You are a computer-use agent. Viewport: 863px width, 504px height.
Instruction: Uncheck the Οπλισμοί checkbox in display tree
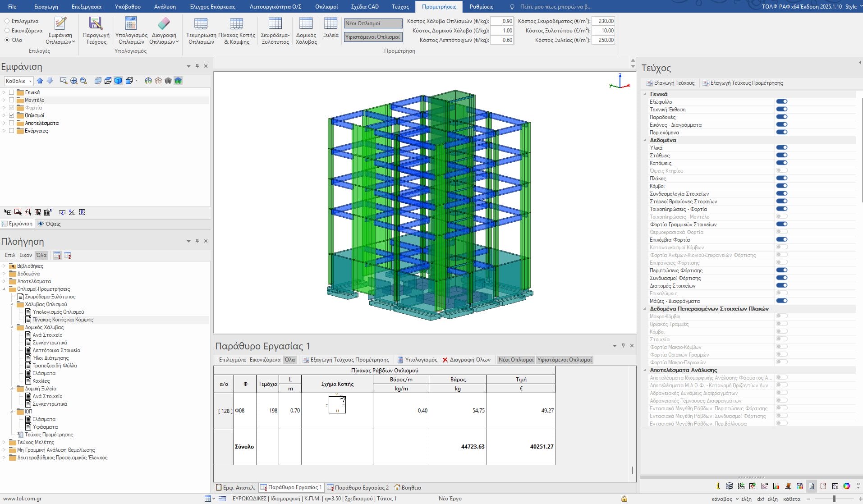pos(12,115)
